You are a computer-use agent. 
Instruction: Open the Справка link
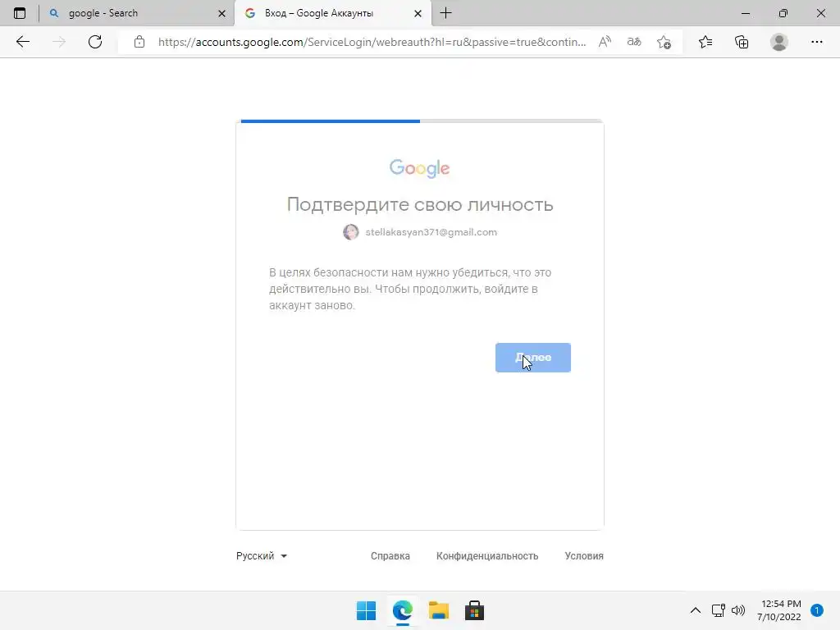tap(390, 556)
